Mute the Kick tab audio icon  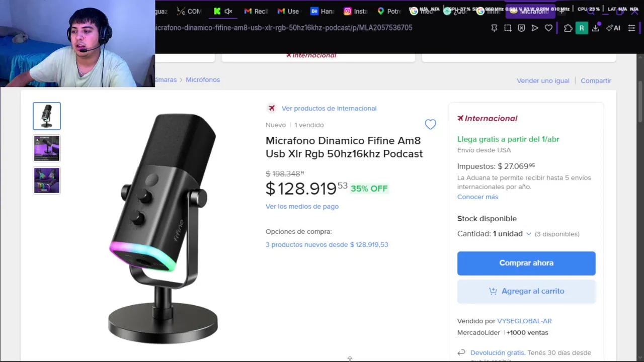(228, 11)
